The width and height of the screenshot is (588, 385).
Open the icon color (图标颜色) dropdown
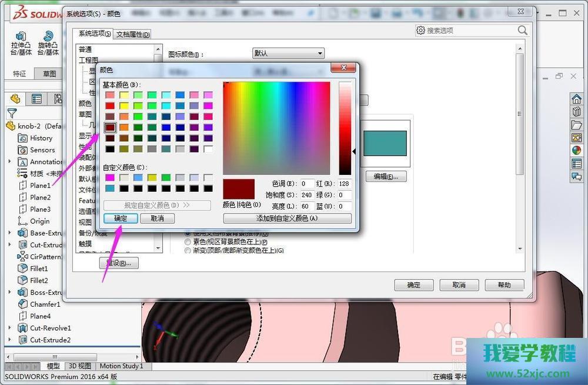click(288, 54)
